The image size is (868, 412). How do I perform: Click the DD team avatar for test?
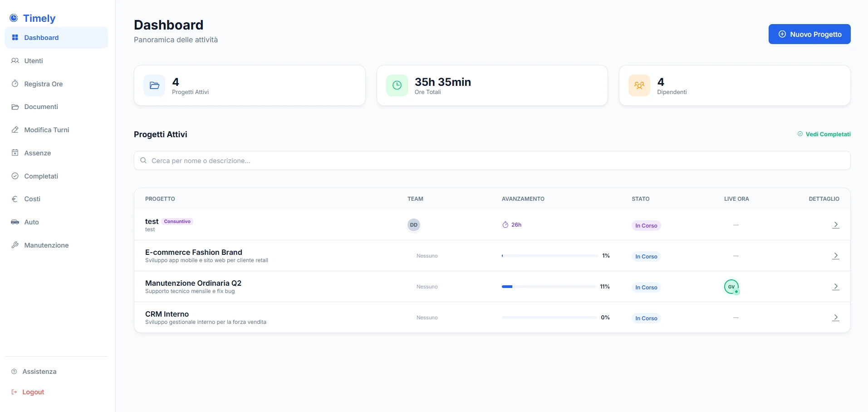coord(414,225)
